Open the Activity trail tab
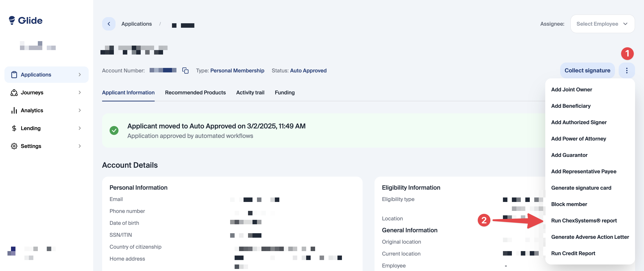This screenshot has width=644, height=271. (x=250, y=93)
